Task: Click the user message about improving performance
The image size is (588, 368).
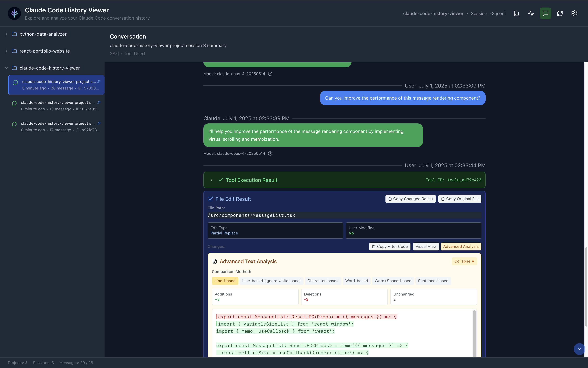Action: point(402,98)
